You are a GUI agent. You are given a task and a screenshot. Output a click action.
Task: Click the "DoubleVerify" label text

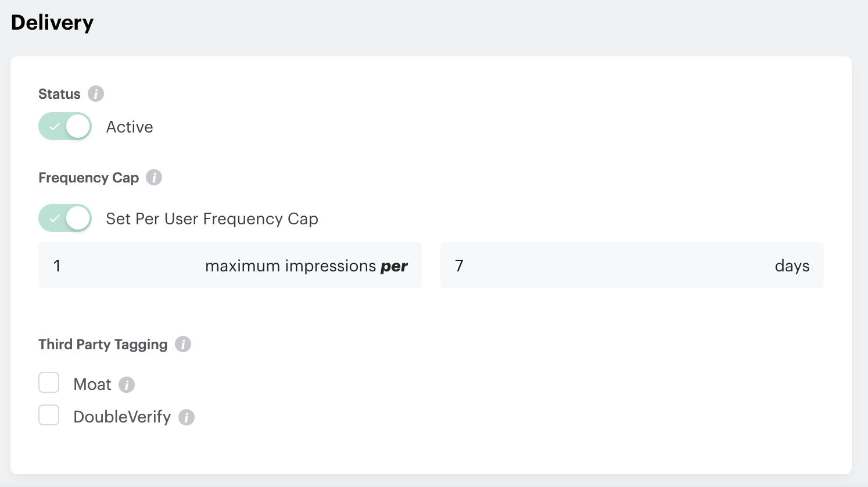[x=122, y=417]
